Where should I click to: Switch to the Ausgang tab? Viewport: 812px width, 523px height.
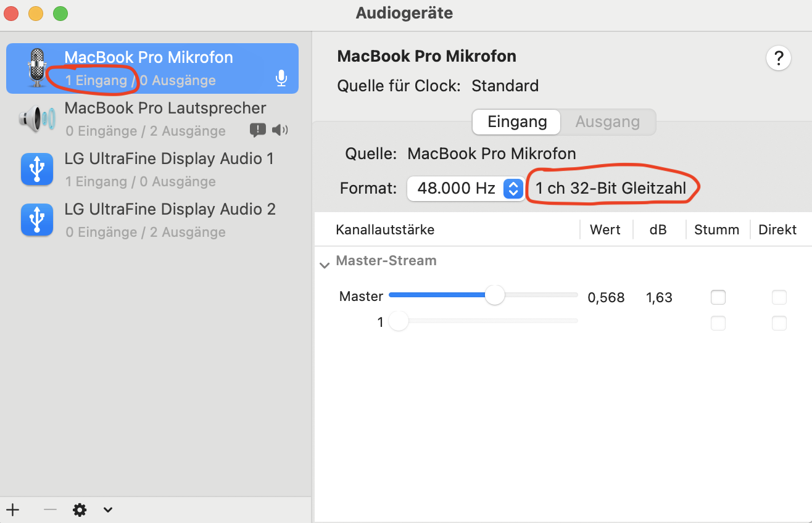click(607, 122)
